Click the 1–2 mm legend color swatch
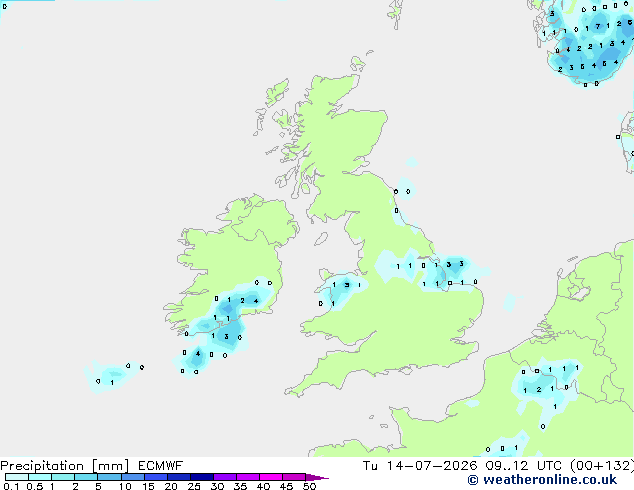The image size is (634, 490). tap(63, 477)
